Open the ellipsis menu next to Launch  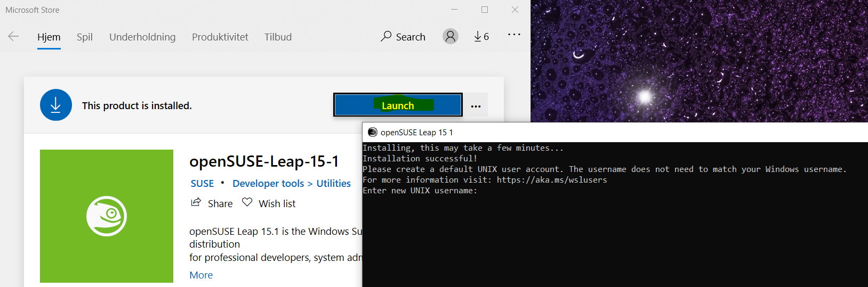tap(476, 106)
